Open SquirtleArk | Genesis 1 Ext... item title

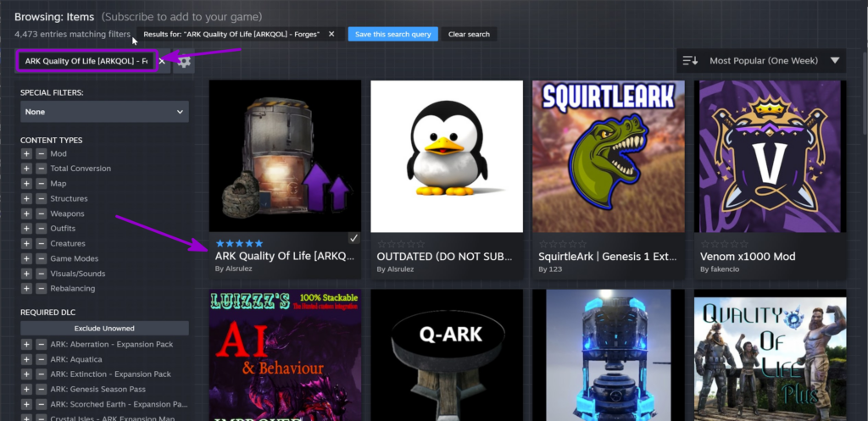(607, 256)
